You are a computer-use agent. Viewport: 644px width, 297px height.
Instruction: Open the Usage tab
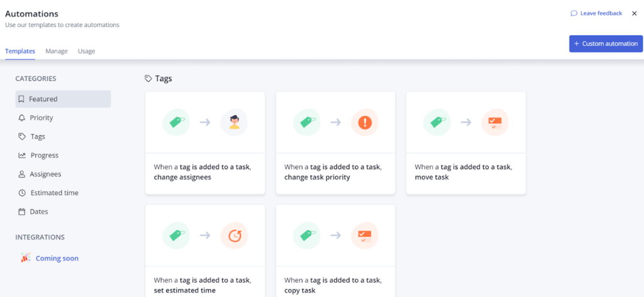(86, 51)
